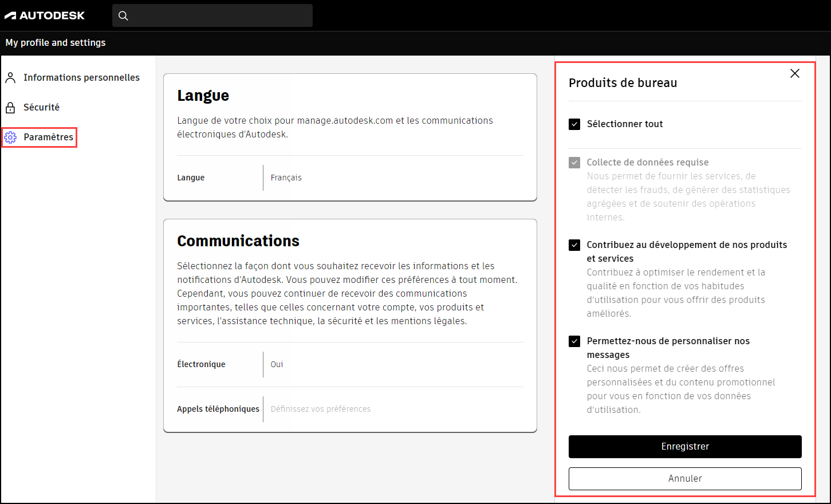The image size is (831, 504).
Task: Select Informations personnelles in the sidebar
Action: click(x=81, y=77)
